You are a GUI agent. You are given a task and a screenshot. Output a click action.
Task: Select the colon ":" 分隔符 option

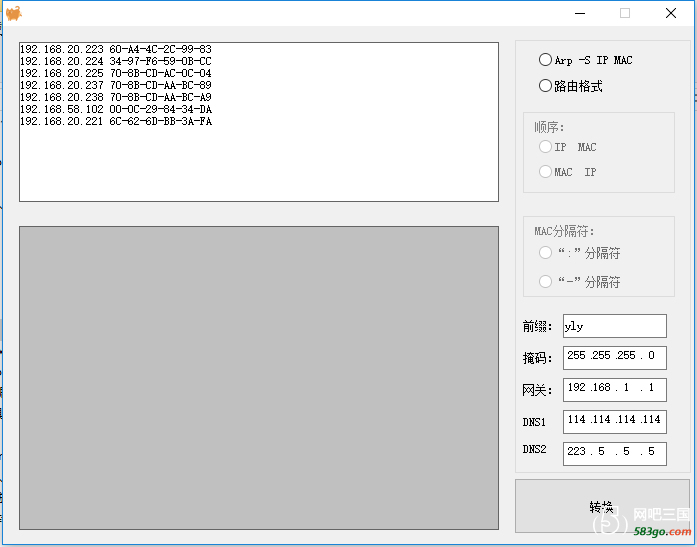pyautogui.click(x=546, y=253)
